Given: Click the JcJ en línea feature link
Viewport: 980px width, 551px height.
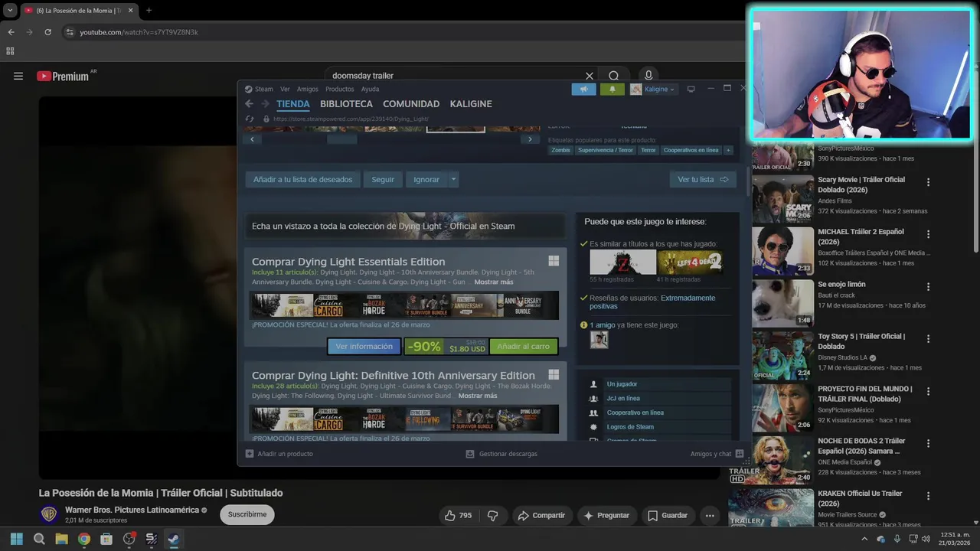Looking at the screenshot, I should pyautogui.click(x=623, y=399).
